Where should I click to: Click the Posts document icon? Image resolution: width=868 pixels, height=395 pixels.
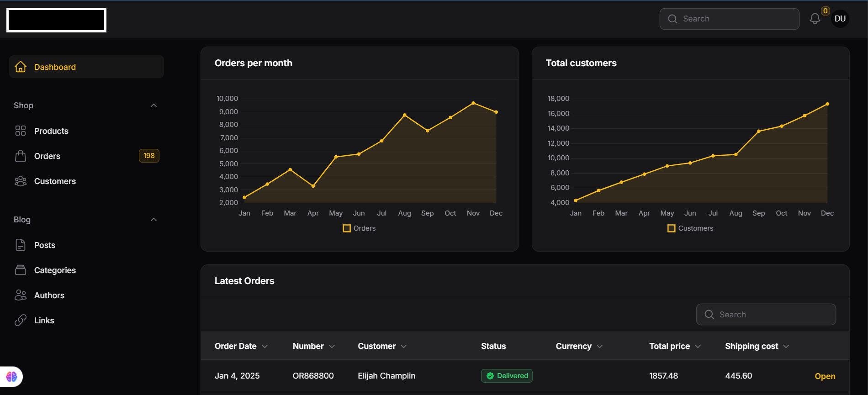click(21, 245)
